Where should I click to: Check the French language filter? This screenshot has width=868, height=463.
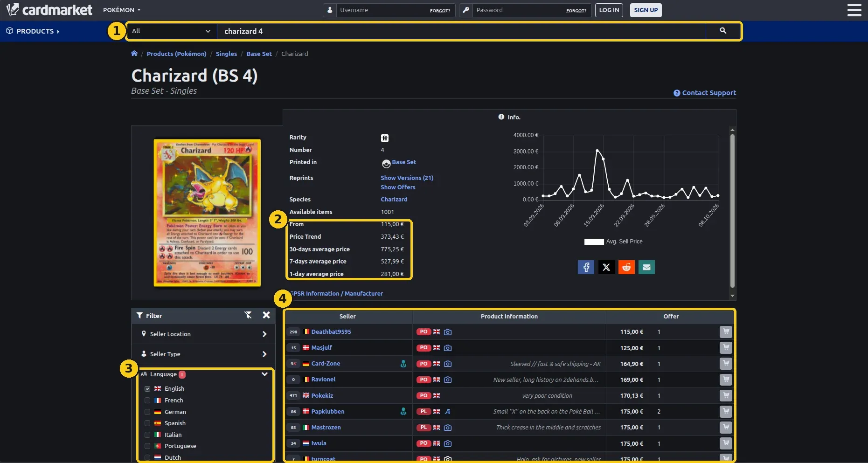click(x=147, y=400)
